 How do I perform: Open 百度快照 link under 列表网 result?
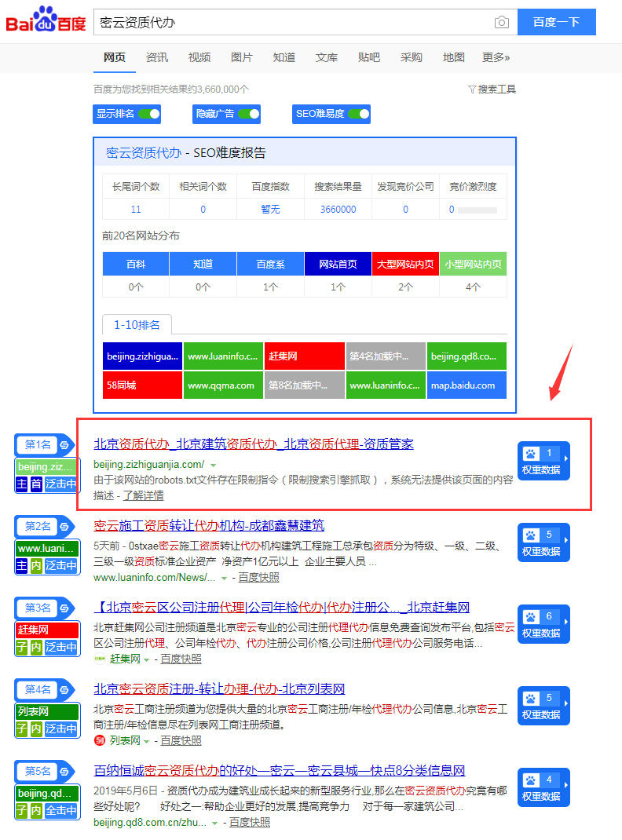181,741
